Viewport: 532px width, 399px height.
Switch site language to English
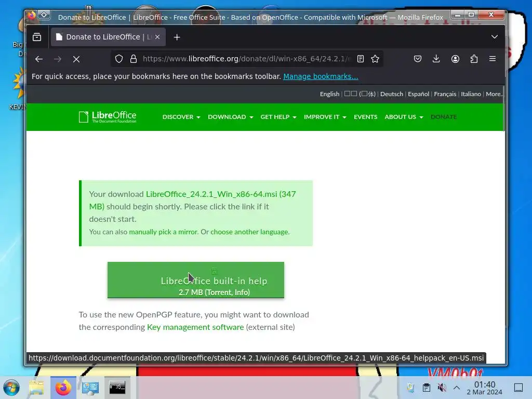[x=329, y=94]
